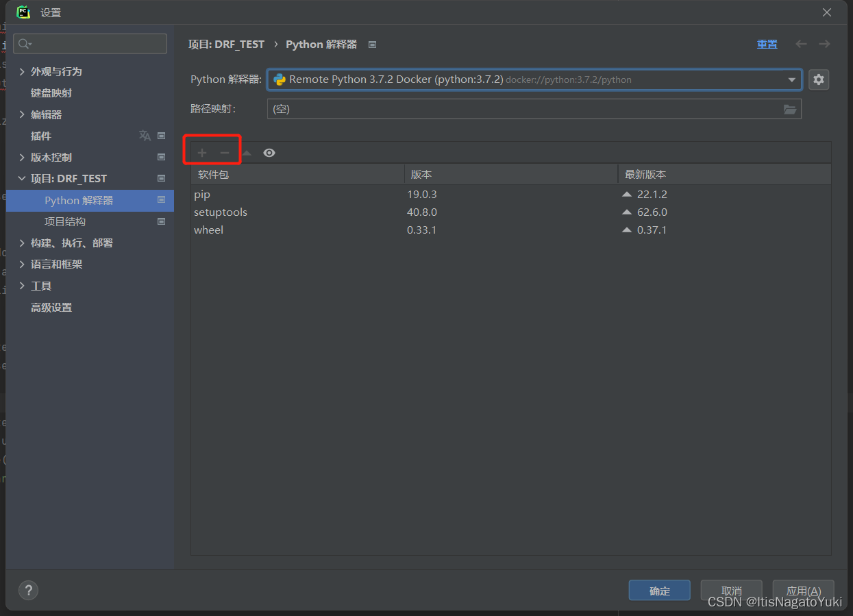This screenshot has width=853, height=616.
Task: Navigate back with the left arrow
Action: (801, 44)
